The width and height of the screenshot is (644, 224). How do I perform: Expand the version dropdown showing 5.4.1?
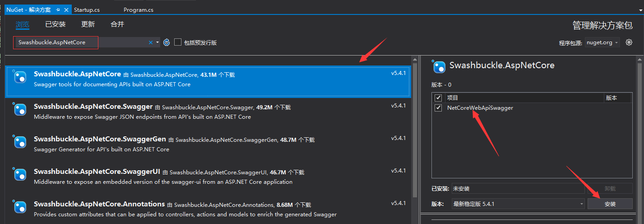pos(518,204)
